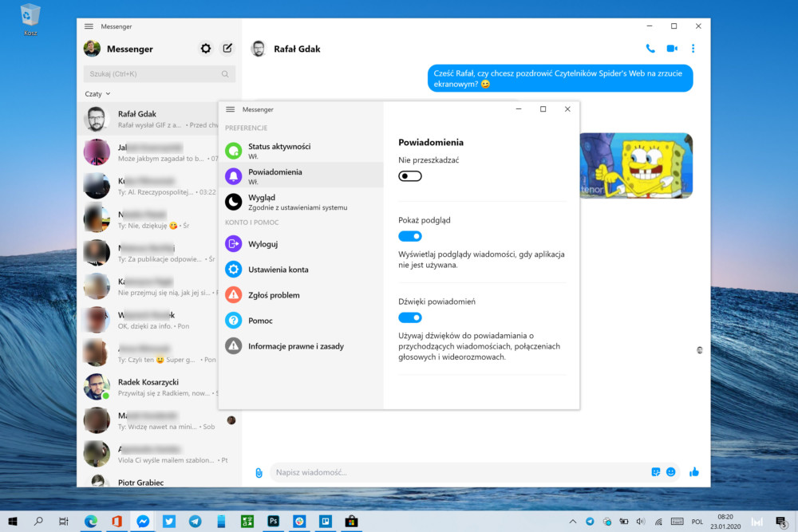Image resolution: width=798 pixels, height=532 pixels.
Task: Open chat with Rafał Gdak in list
Action: click(x=148, y=119)
